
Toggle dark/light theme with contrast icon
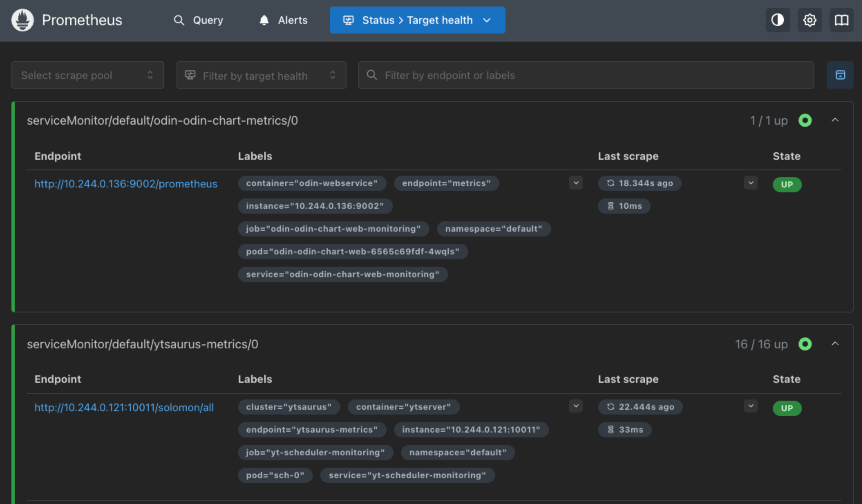click(x=777, y=20)
